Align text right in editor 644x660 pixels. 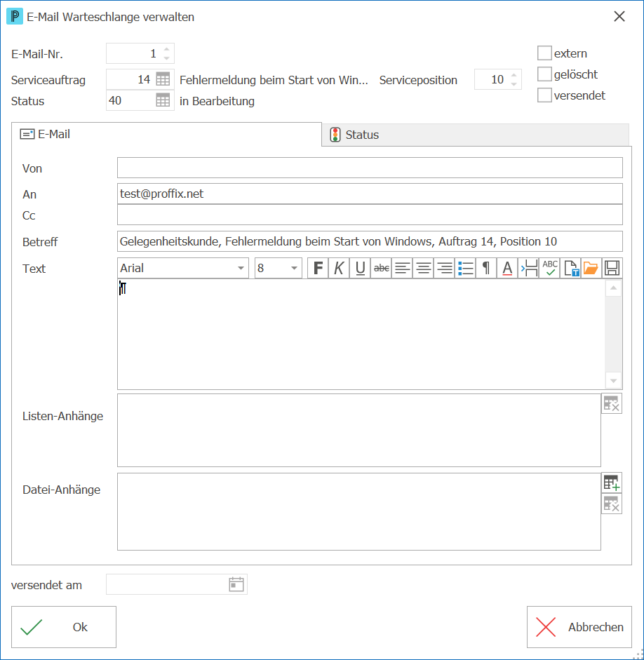pos(445,268)
